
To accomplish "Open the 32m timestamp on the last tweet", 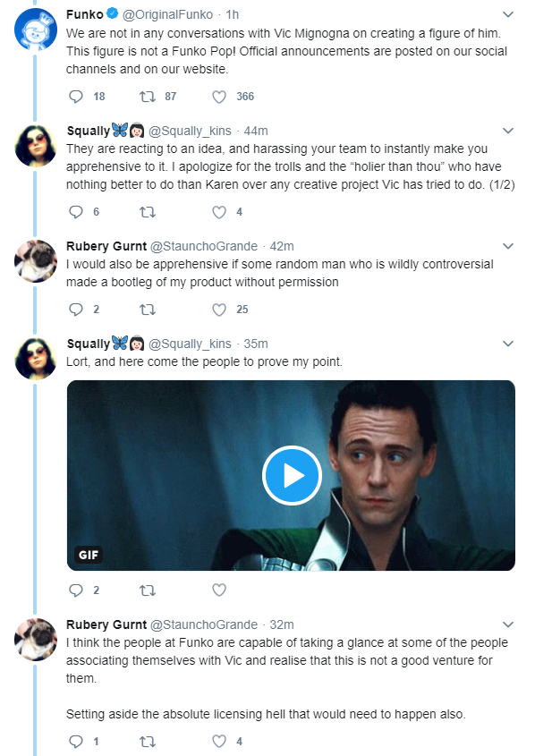I will [x=282, y=624].
